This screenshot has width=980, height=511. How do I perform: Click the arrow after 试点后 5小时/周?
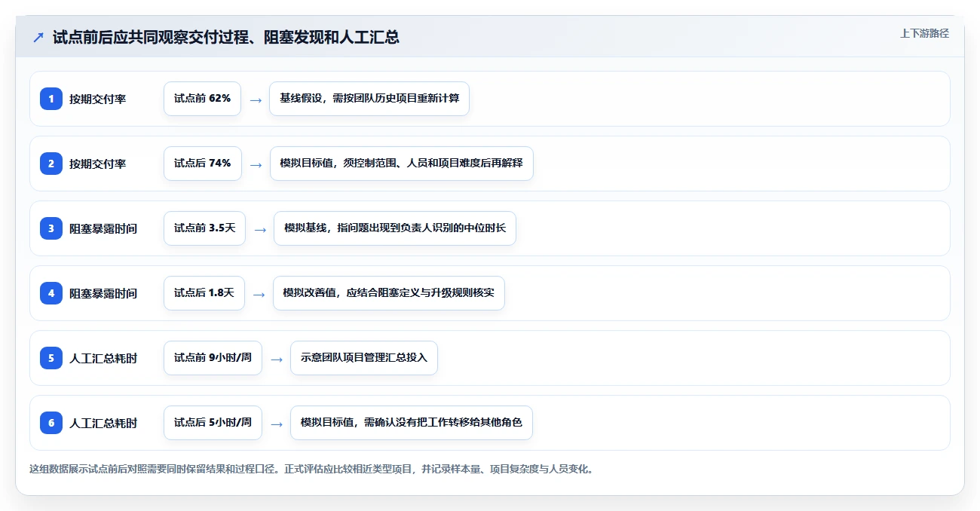click(x=277, y=424)
